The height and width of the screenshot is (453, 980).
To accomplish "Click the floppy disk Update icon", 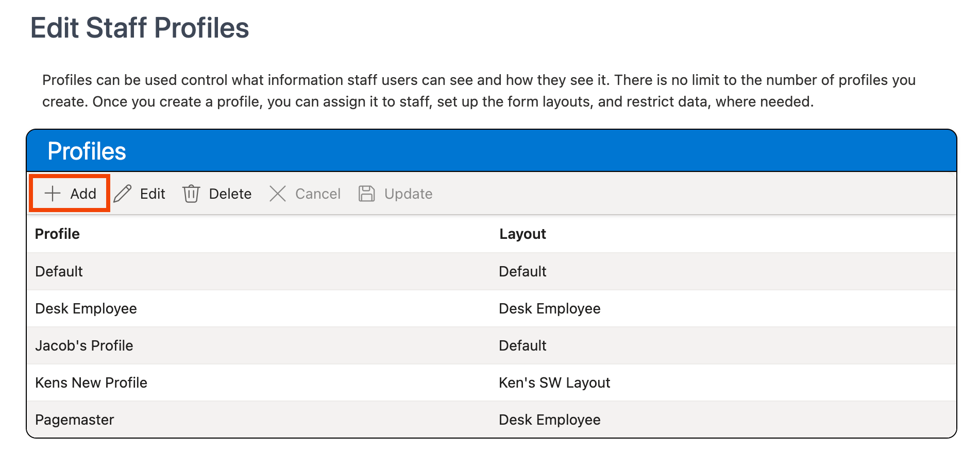I will point(366,194).
